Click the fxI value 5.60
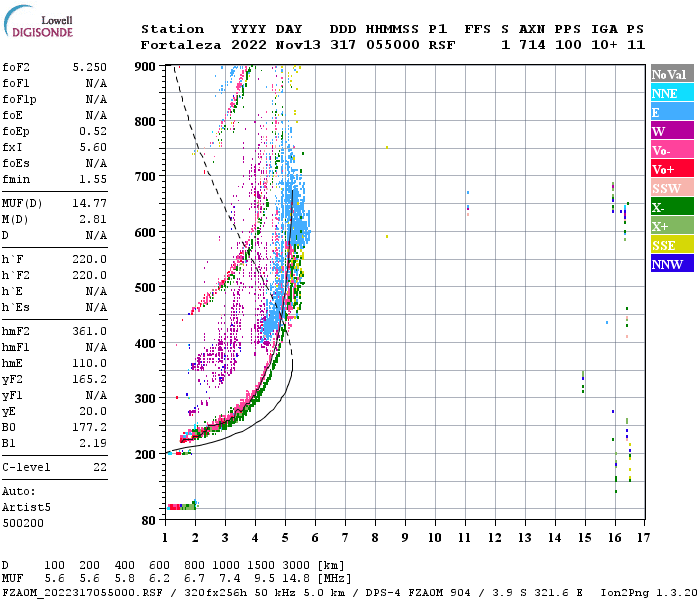 pyautogui.click(x=93, y=147)
